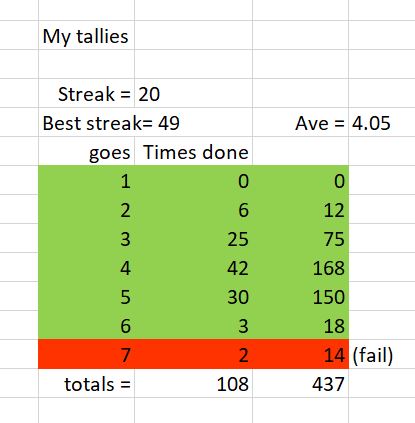Click the times-done cell showing 25
The image size is (415, 423).
pos(193,238)
